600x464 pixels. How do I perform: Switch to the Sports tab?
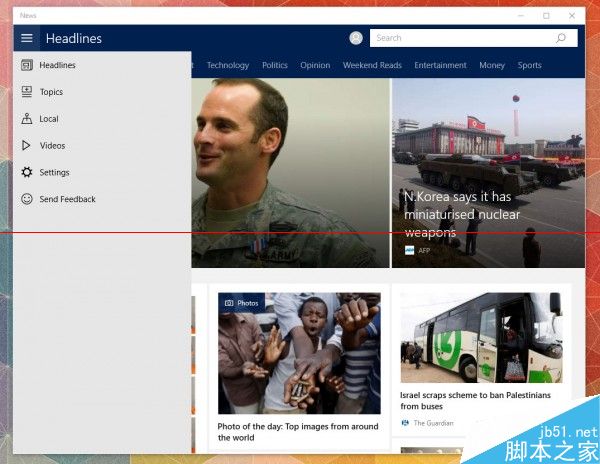coord(530,65)
